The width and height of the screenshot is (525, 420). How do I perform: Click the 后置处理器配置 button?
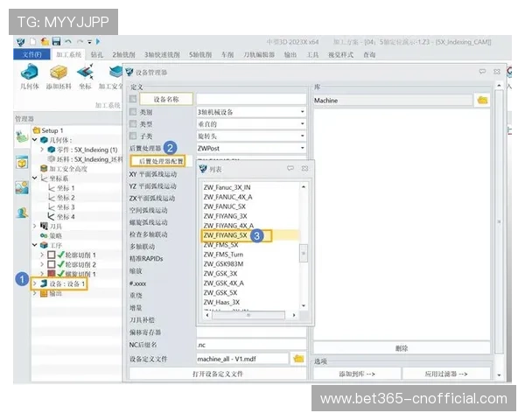[x=158, y=161]
